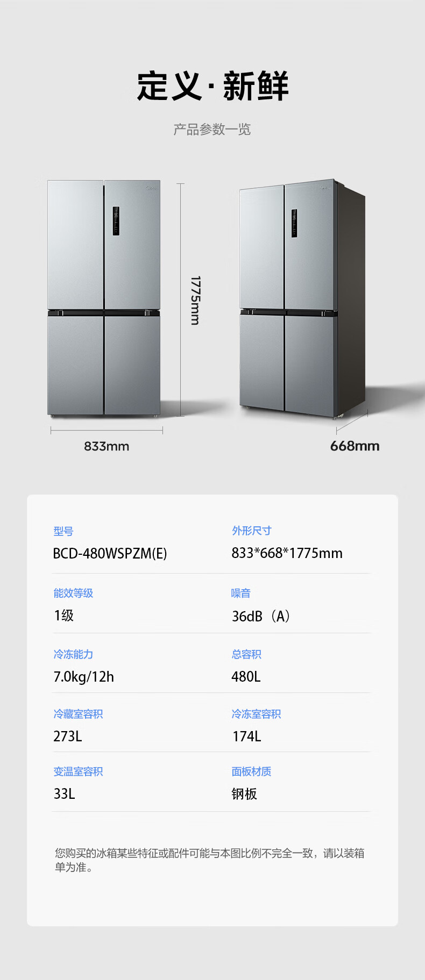Click the 668mm depth dimension label
Viewport: 425px width, 980px height.
[x=355, y=446]
